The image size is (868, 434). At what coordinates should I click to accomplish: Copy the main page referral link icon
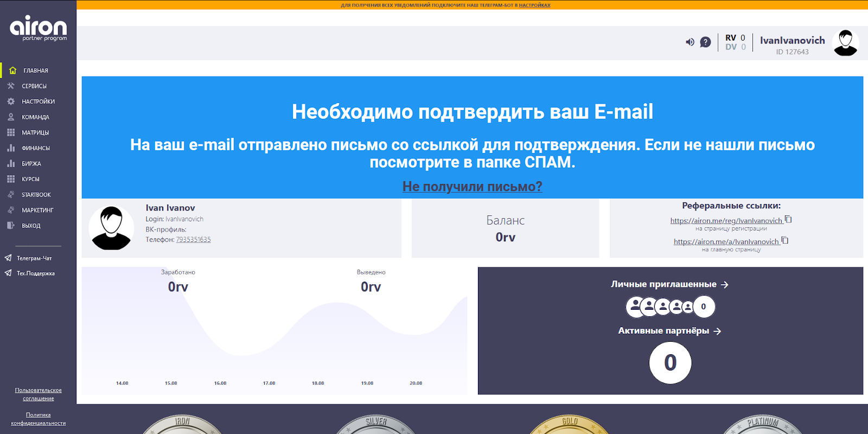[785, 241]
